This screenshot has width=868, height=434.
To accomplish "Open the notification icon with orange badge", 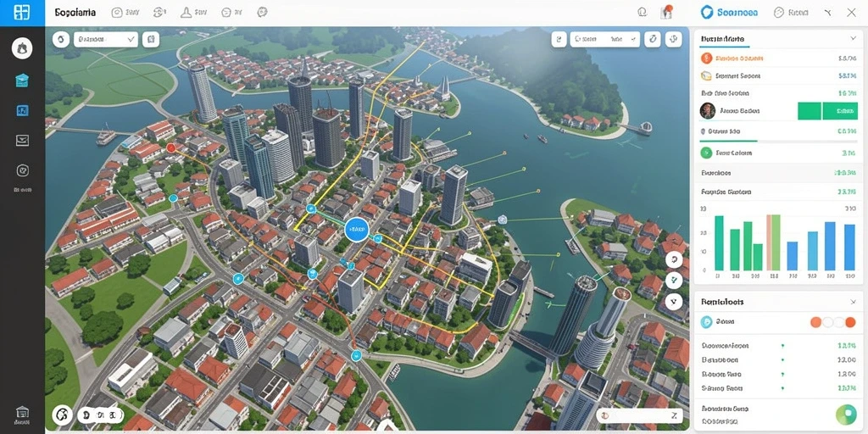I will (x=666, y=12).
